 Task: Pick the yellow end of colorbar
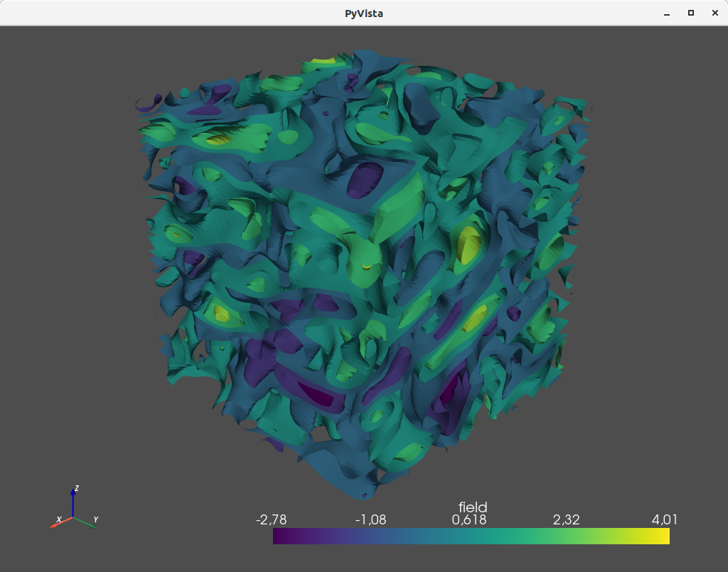[665, 536]
